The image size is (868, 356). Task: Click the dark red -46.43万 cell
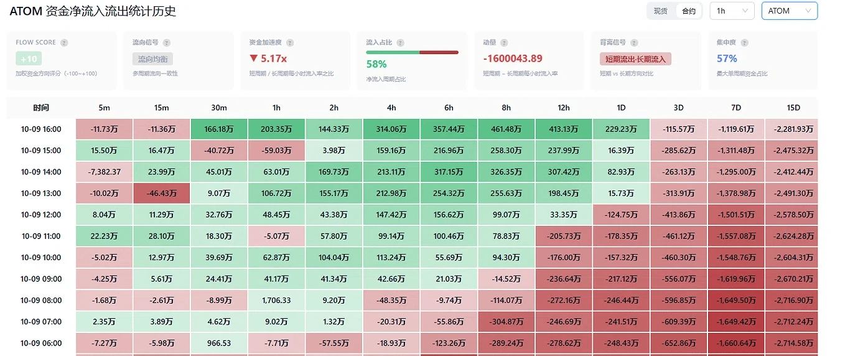tap(162, 194)
